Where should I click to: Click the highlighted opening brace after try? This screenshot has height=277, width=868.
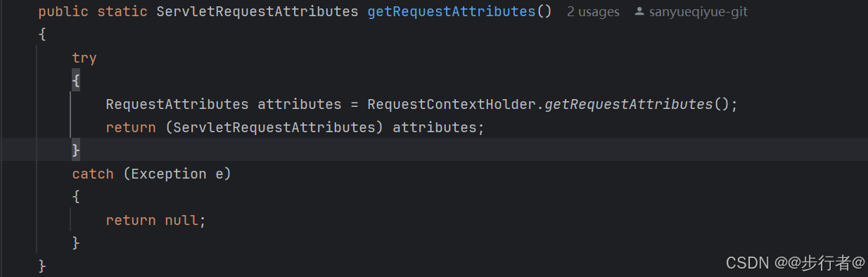(76, 82)
